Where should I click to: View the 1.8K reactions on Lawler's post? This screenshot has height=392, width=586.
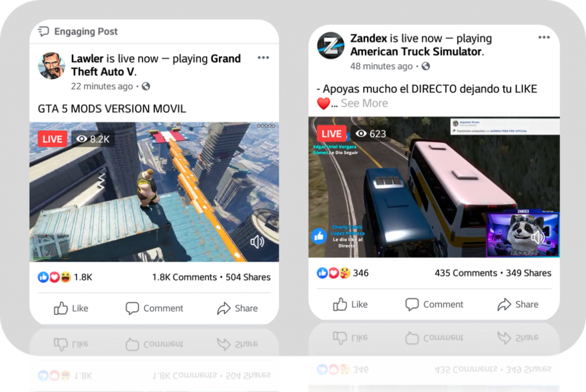[65, 277]
